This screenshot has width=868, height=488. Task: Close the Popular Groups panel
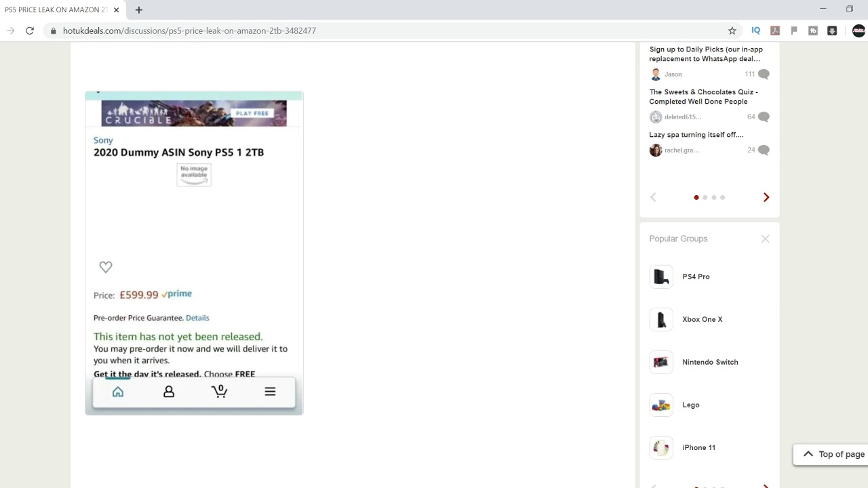(765, 239)
